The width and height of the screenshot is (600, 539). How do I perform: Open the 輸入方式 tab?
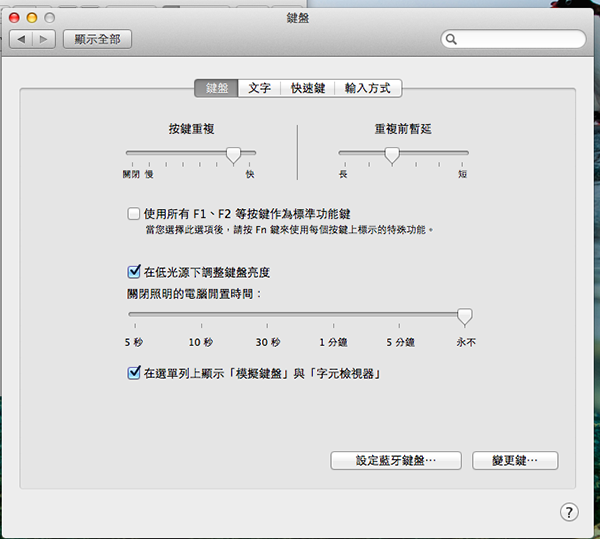368,88
